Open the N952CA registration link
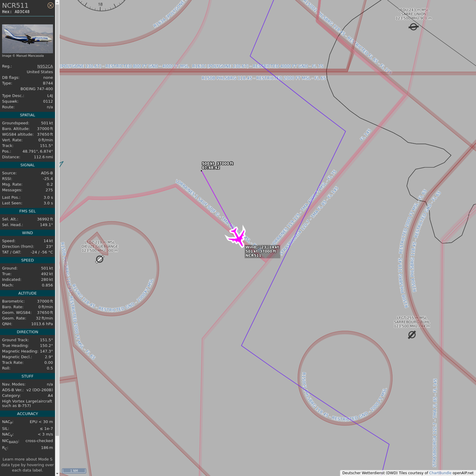Viewport: 476px width, 476px height. click(x=45, y=66)
